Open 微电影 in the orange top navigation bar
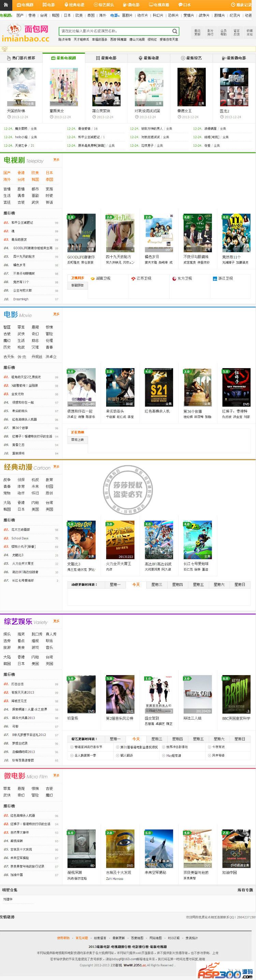 (x=131, y=5)
